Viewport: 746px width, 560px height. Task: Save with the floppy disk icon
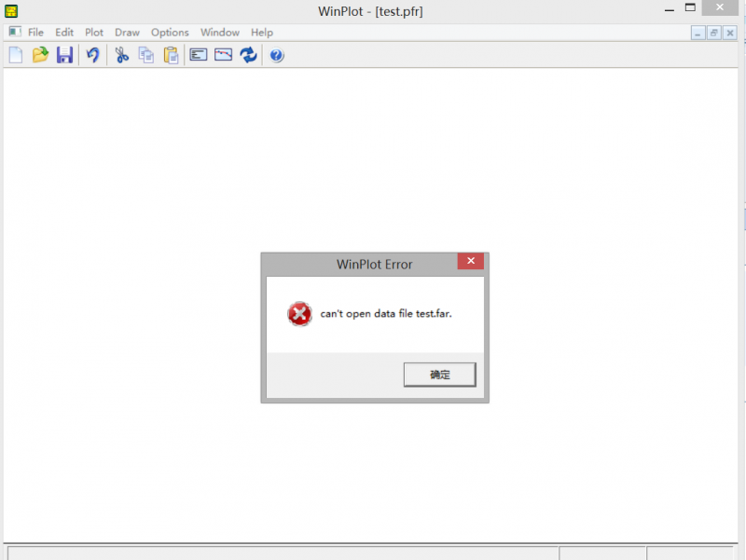(x=64, y=55)
